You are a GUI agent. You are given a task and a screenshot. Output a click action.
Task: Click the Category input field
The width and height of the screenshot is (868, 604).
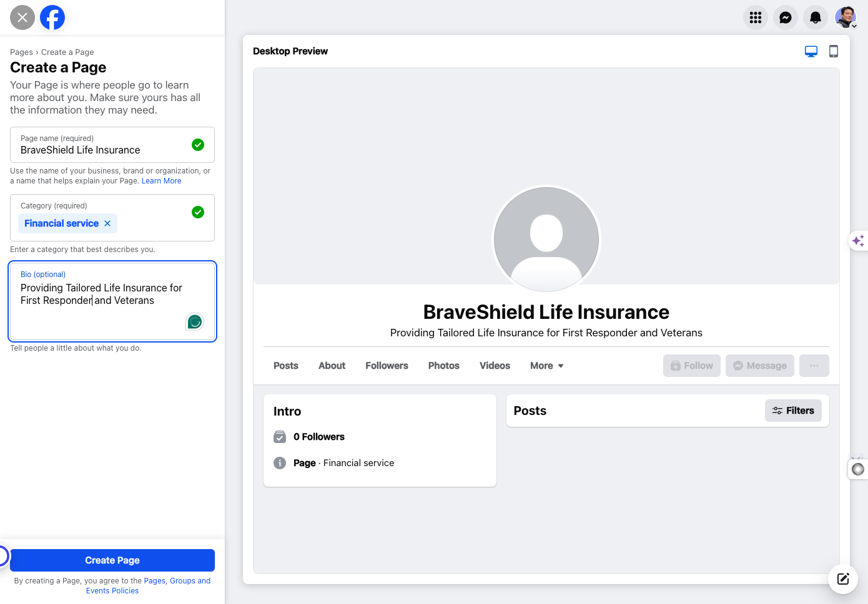click(x=112, y=218)
